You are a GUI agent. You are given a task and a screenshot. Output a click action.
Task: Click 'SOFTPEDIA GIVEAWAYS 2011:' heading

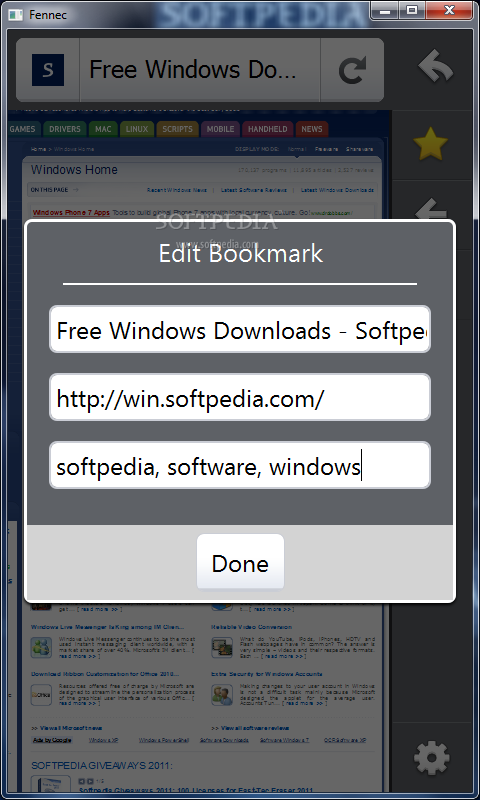102,765
